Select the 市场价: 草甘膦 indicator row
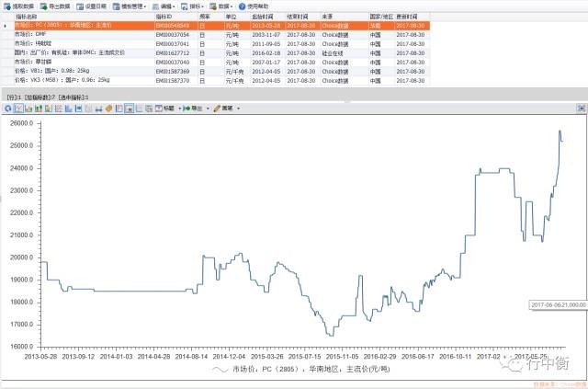 point(222,62)
